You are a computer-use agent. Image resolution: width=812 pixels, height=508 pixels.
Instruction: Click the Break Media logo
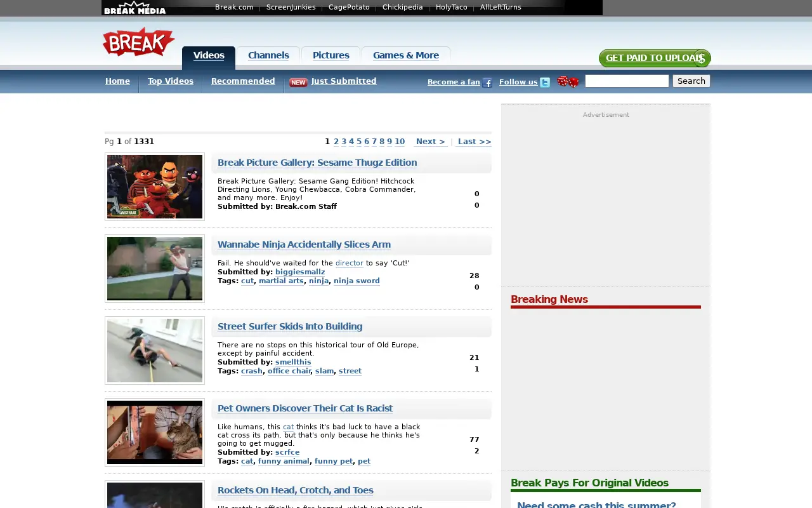pos(134,8)
